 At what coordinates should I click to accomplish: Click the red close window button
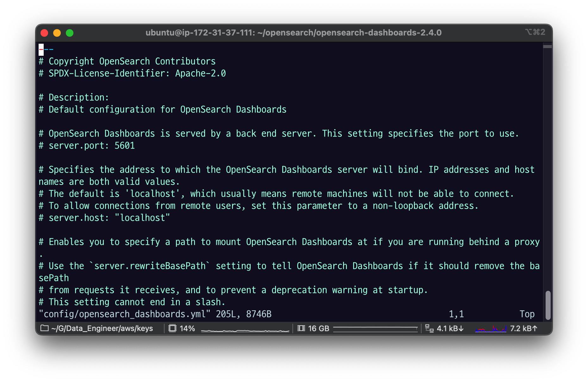tap(44, 33)
